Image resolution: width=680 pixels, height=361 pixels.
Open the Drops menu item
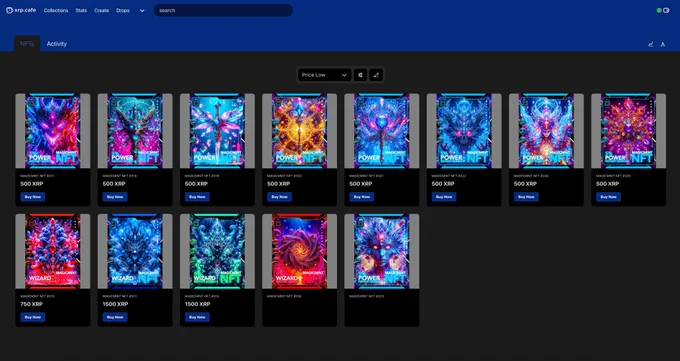point(123,10)
